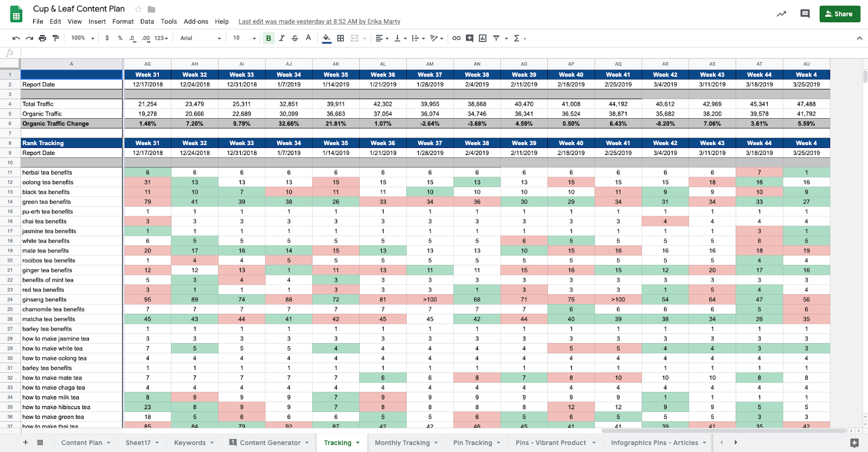
Task: Toggle italic formatting
Action: 282,38
